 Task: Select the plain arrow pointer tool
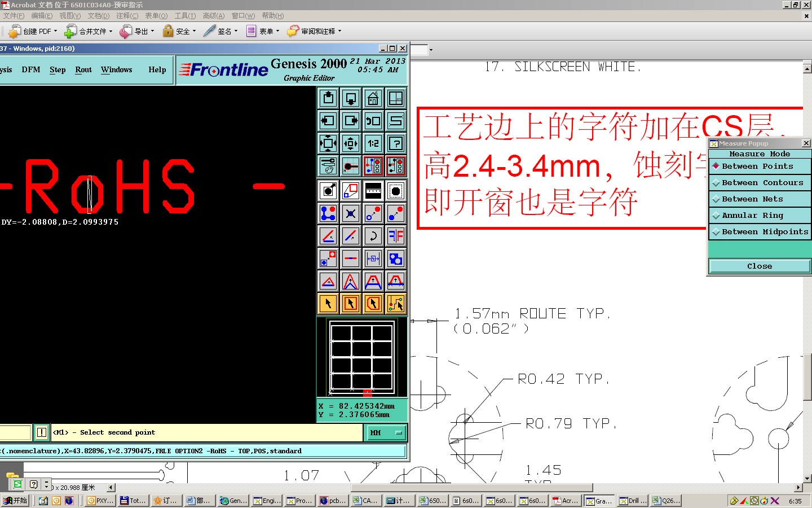pos(328,304)
